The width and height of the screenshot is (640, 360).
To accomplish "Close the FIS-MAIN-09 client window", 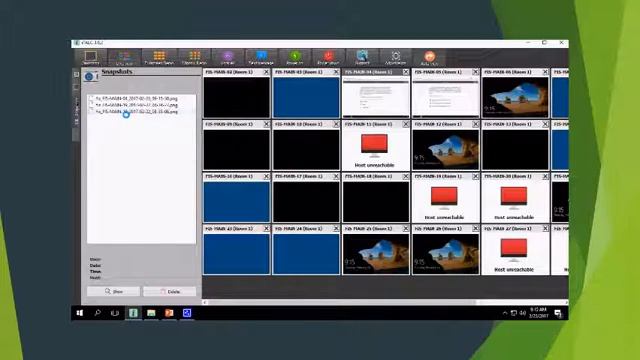I will pos(266,124).
